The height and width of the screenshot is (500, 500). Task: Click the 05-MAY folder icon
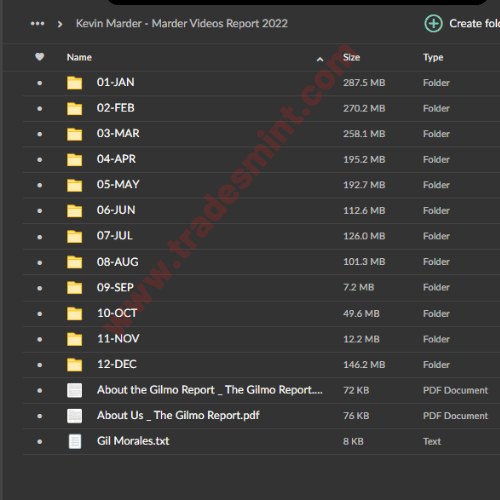(x=74, y=185)
